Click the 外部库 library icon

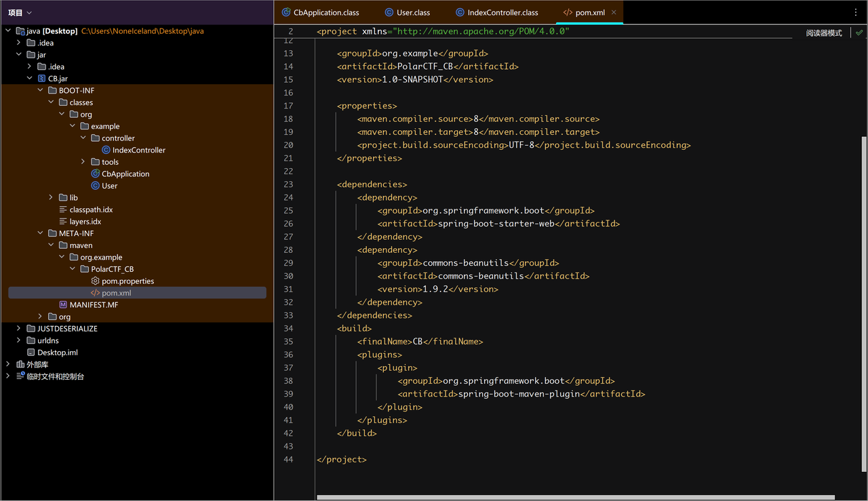click(20, 364)
